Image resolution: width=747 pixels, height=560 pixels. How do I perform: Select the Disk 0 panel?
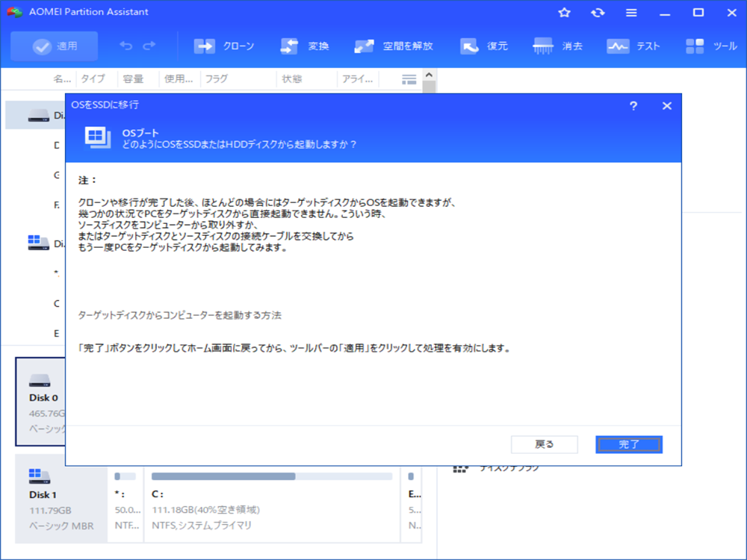pyautogui.click(x=40, y=402)
